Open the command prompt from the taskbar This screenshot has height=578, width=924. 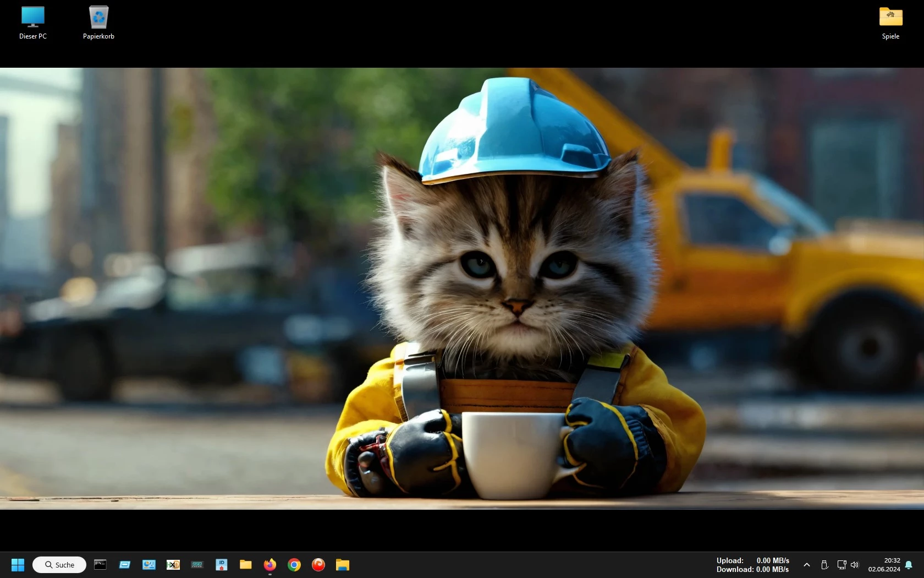100,564
